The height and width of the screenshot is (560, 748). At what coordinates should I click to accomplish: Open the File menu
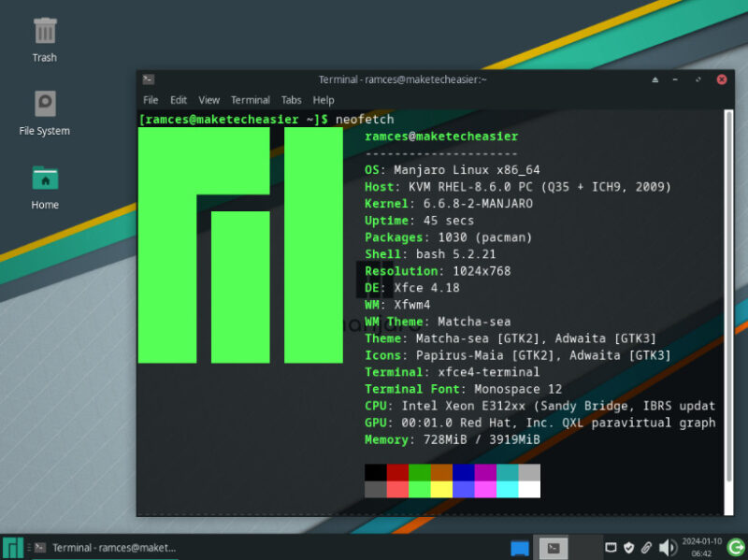[151, 100]
